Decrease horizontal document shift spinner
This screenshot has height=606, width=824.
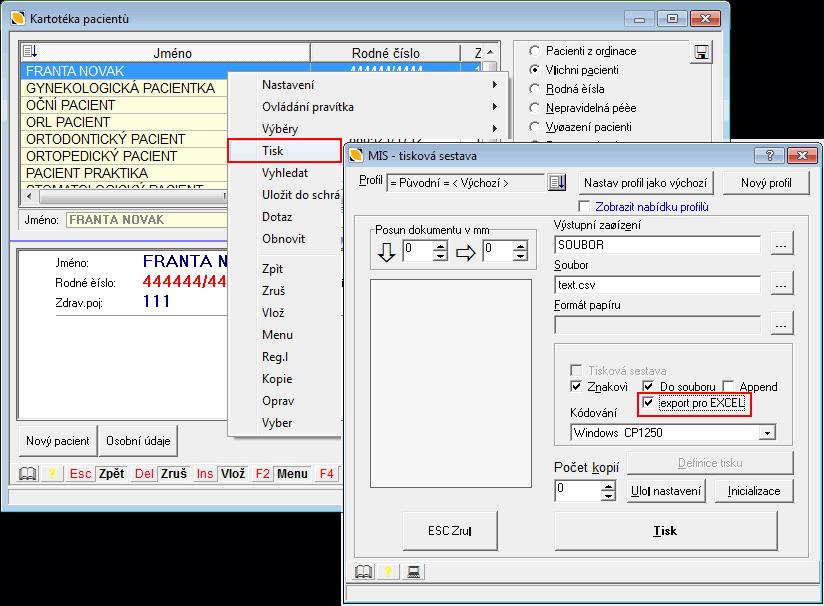pos(520,256)
